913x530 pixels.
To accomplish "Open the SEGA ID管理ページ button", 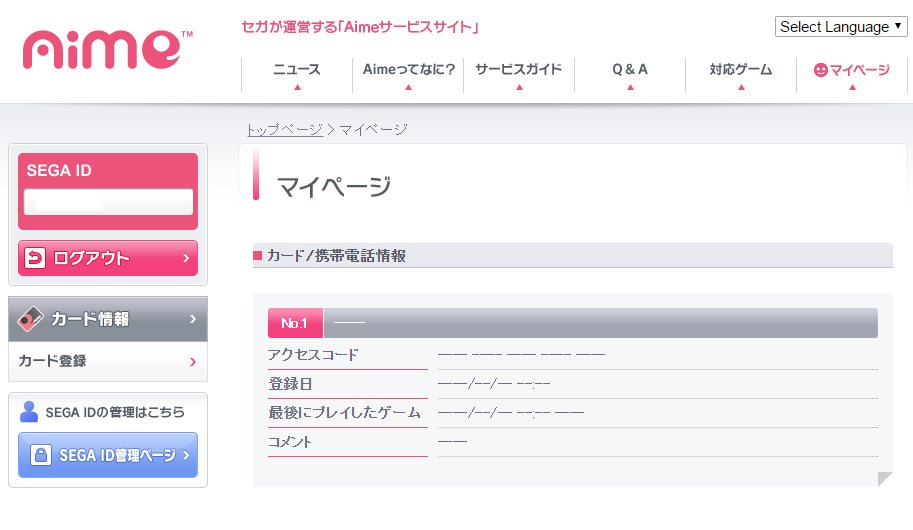I will [108, 455].
